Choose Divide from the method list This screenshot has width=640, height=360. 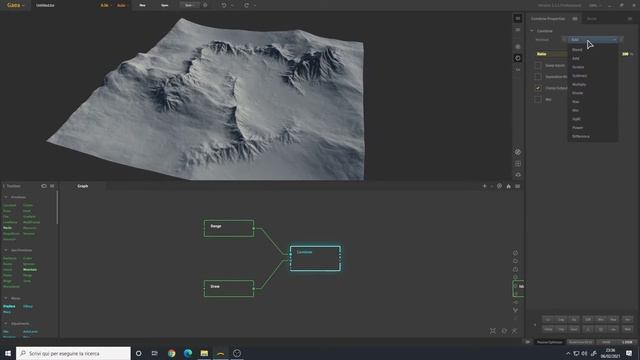point(578,93)
